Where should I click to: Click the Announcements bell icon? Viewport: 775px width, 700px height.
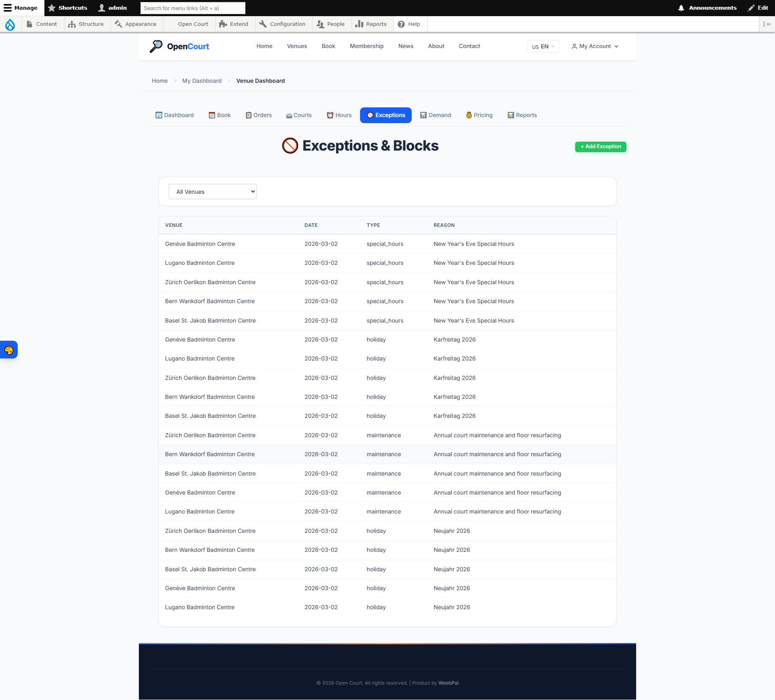pos(681,8)
